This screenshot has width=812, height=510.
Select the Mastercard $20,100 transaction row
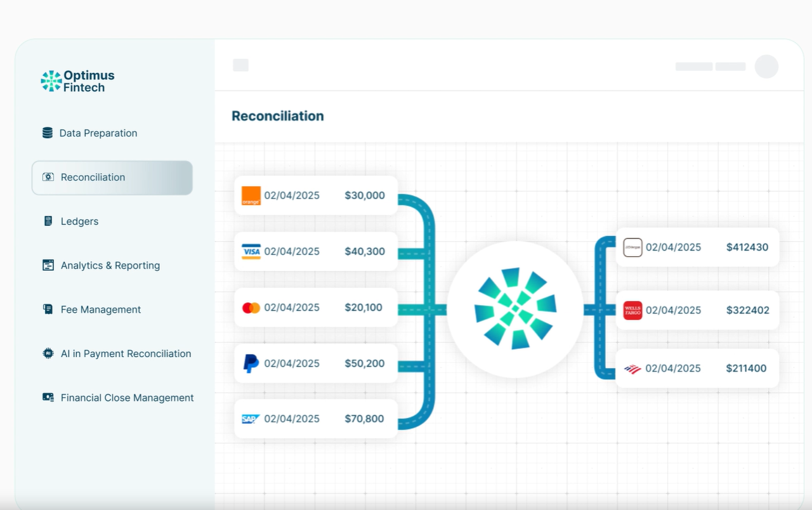coord(315,308)
